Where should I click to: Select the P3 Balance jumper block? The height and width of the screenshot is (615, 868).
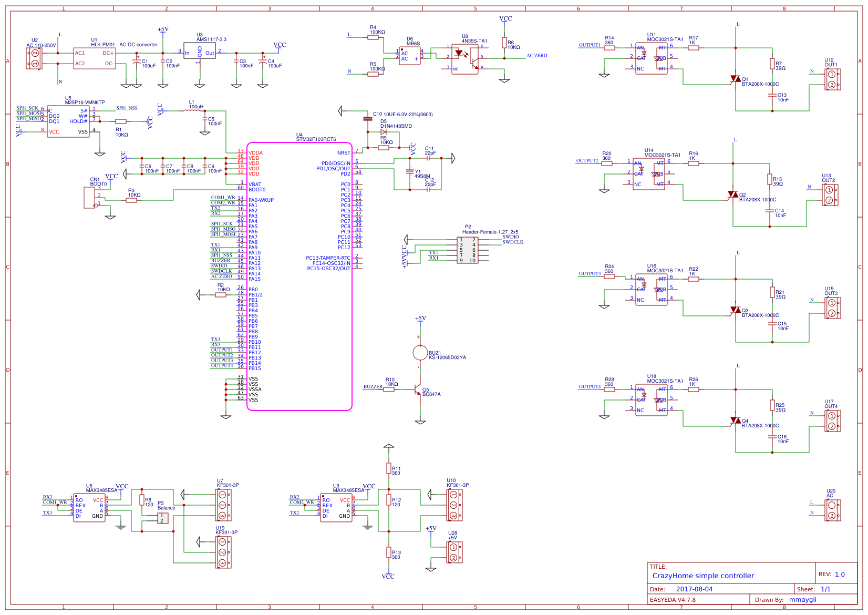[x=163, y=518]
